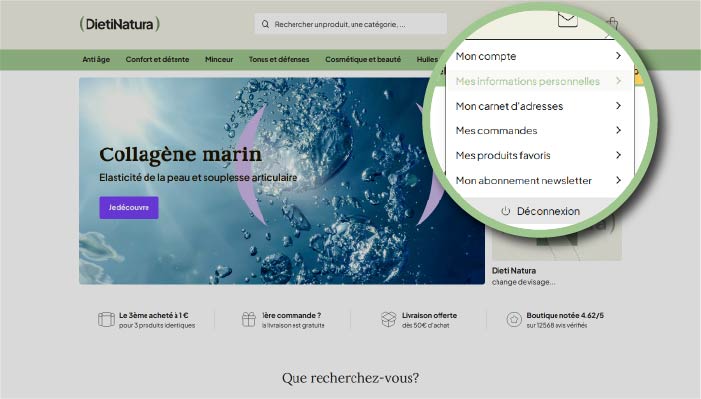
Task: Click la livraison est gratuite text
Action: pos(293,325)
